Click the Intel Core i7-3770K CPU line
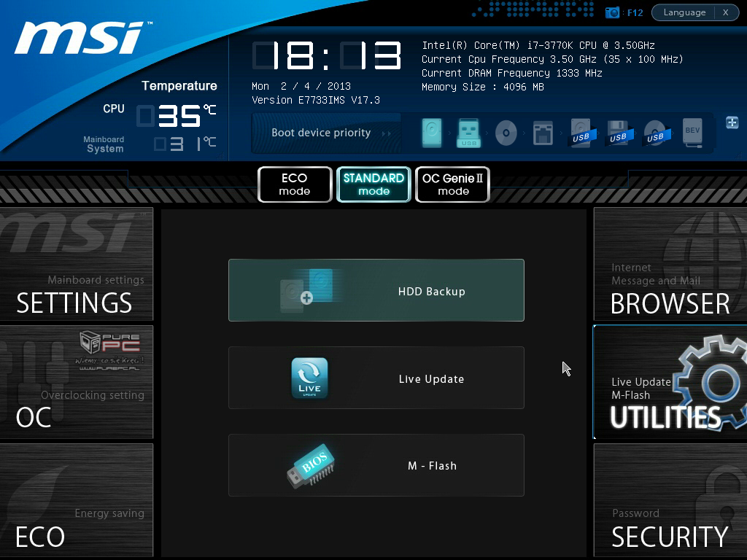747x560 pixels. click(x=538, y=45)
